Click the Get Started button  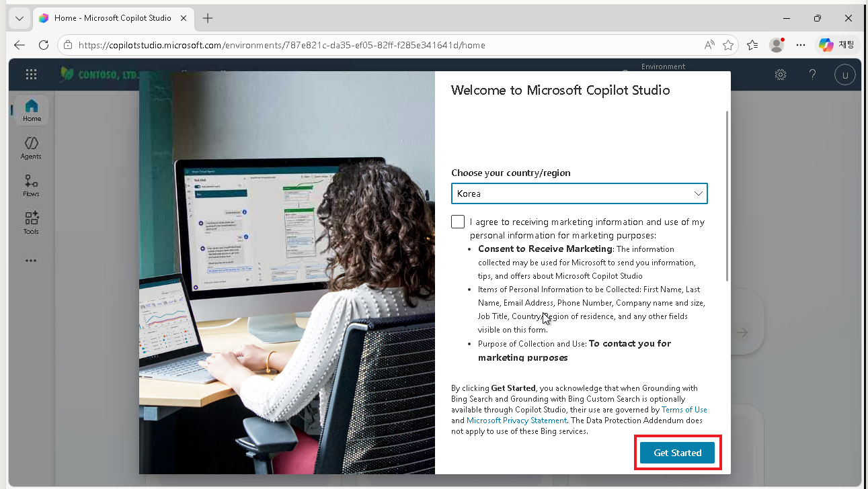click(678, 453)
